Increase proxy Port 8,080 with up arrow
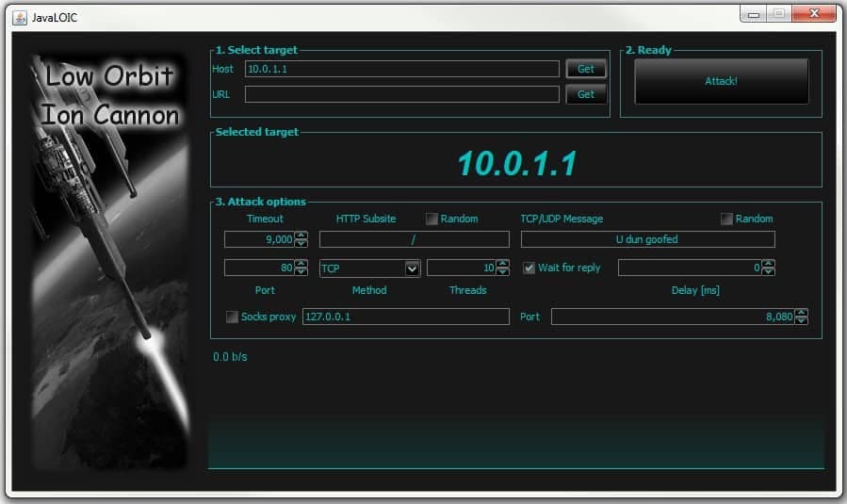This screenshot has width=847, height=504. 802,312
